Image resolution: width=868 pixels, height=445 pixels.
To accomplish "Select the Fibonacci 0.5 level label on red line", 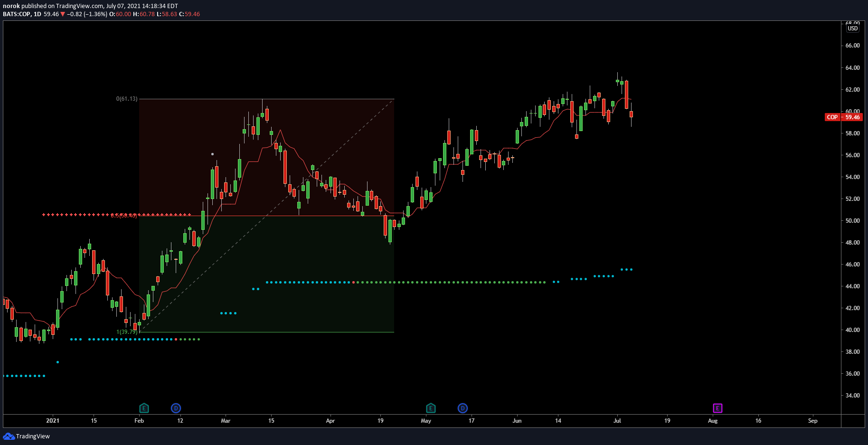I will click(x=124, y=216).
